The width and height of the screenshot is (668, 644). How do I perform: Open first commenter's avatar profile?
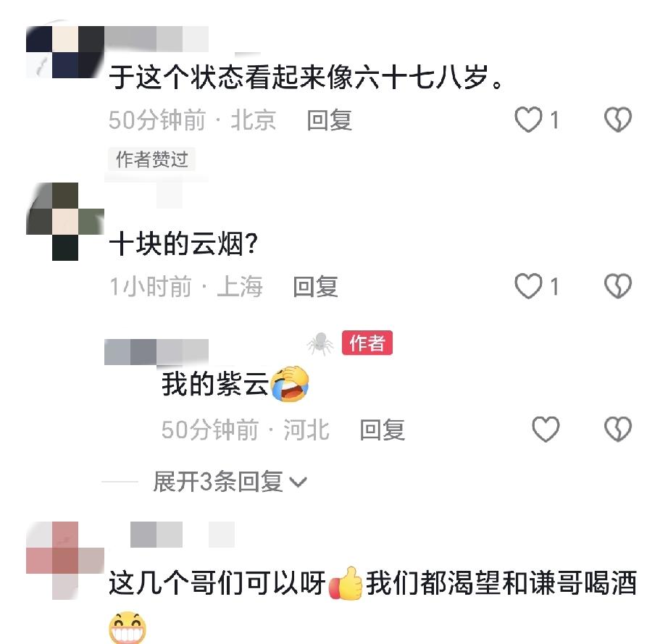64,52
